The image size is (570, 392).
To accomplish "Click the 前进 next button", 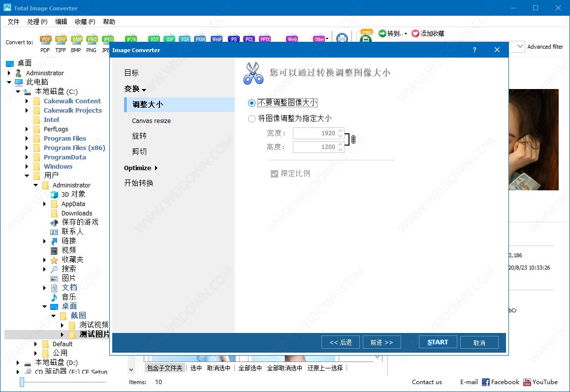I will point(381,342).
